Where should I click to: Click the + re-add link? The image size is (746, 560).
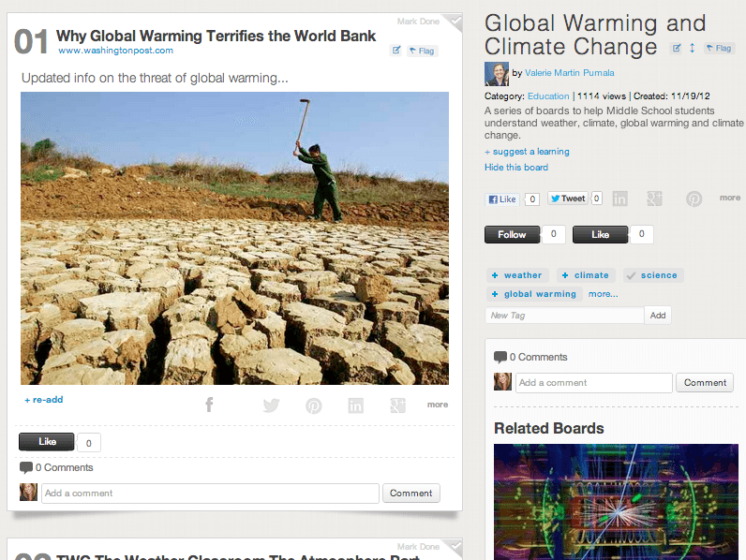point(44,400)
